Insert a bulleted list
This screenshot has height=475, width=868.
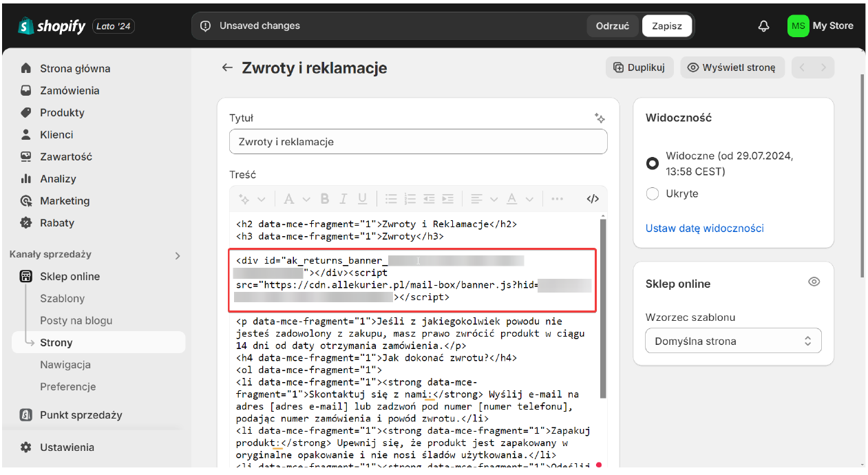[391, 199]
